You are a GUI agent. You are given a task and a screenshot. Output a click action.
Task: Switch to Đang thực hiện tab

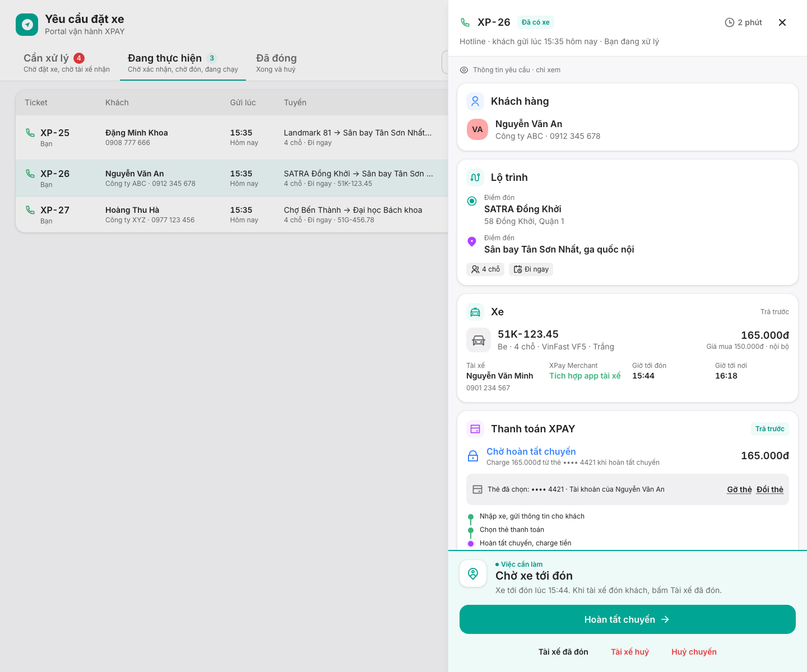tap(183, 63)
